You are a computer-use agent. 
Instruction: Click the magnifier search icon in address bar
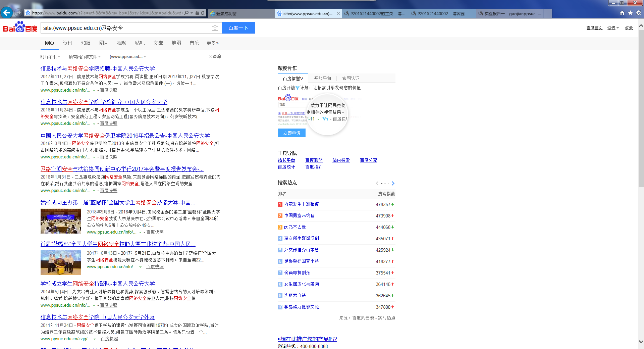pos(186,13)
